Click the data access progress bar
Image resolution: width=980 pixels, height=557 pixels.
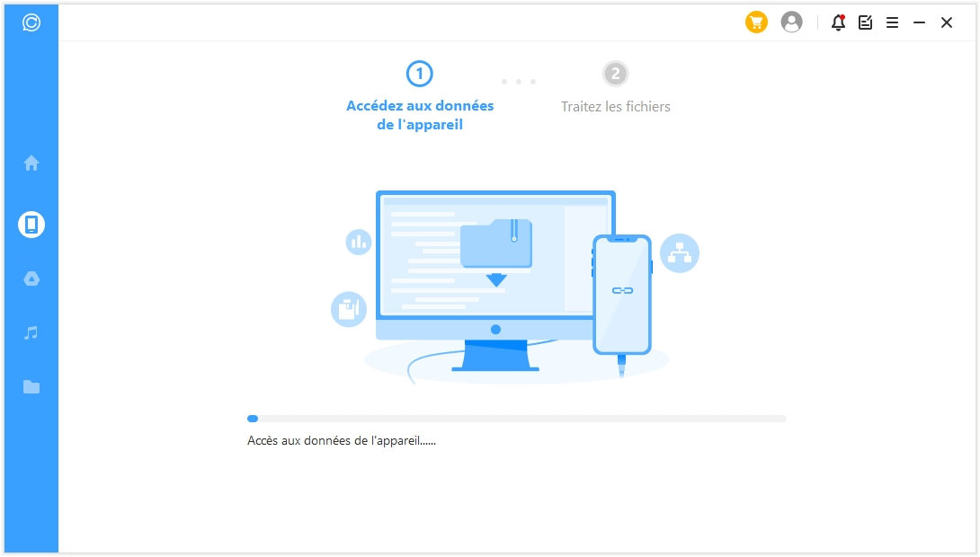[x=516, y=419]
